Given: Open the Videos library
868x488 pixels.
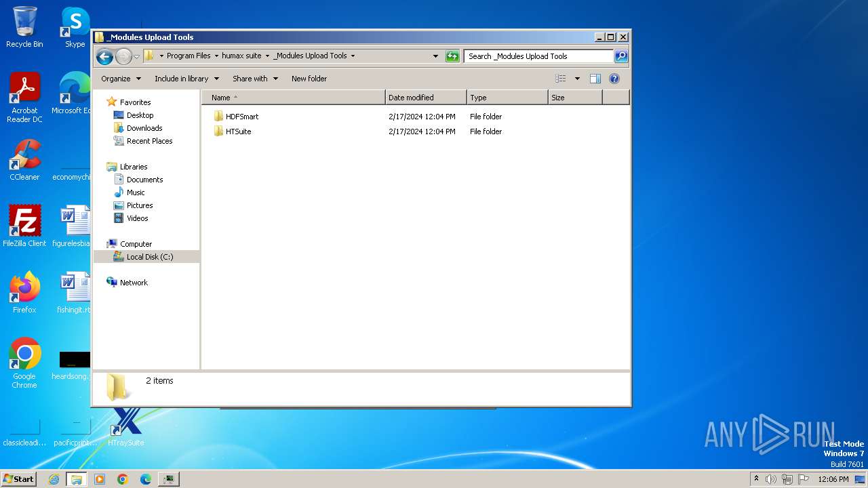Looking at the screenshot, I should click(x=137, y=218).
